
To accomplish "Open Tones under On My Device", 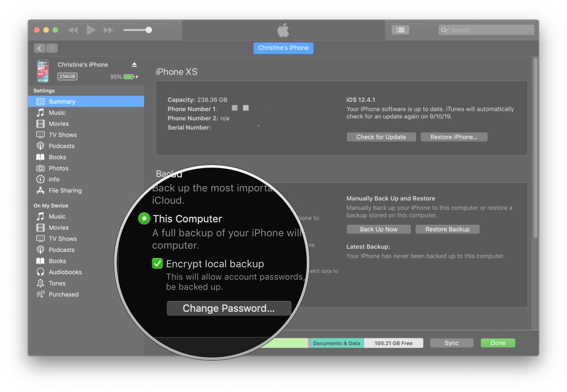I will click(57, 283).
